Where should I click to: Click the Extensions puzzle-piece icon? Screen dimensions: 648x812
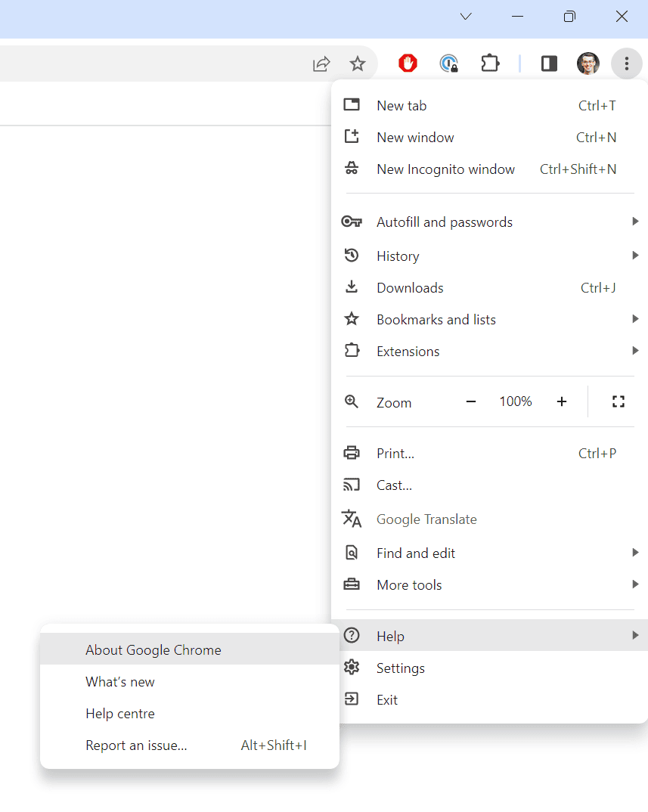[x=490, y=64]
